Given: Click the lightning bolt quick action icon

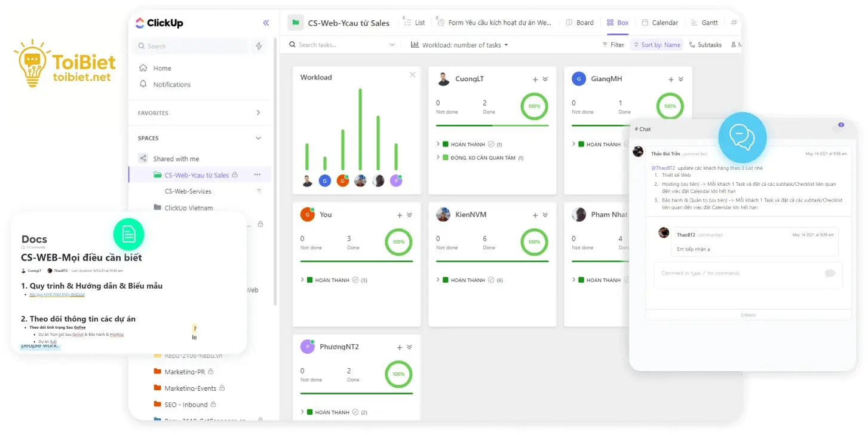Looking at the screenshot, I should point(259,46).
